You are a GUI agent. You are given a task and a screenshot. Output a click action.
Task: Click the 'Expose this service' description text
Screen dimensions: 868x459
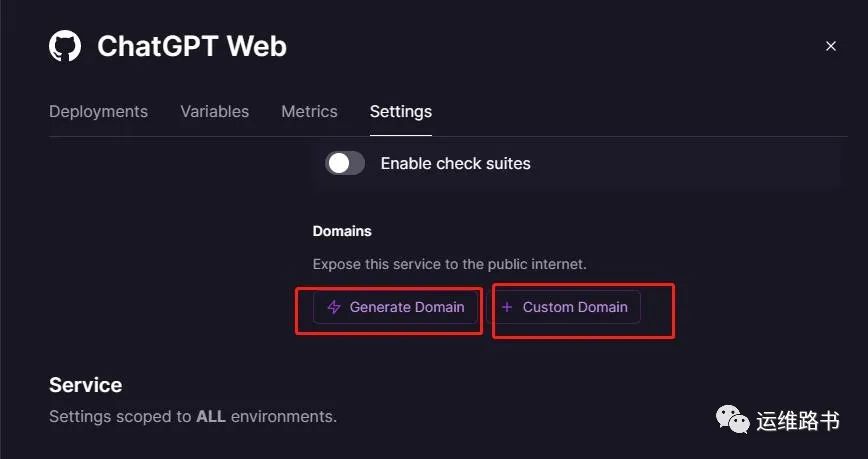tap(449, 265)
